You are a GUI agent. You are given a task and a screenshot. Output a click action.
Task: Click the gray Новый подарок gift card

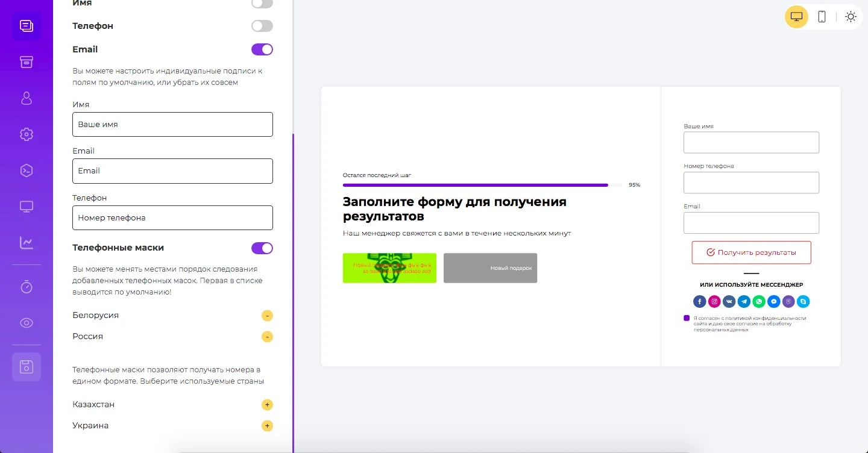click(490, 268)
